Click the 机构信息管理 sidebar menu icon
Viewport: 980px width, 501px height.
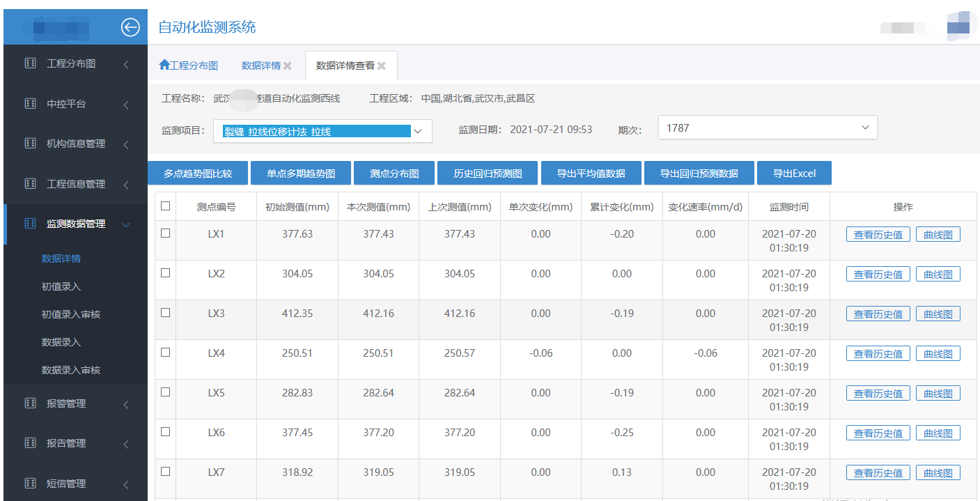pyautogui.click(x=30, y=144)
